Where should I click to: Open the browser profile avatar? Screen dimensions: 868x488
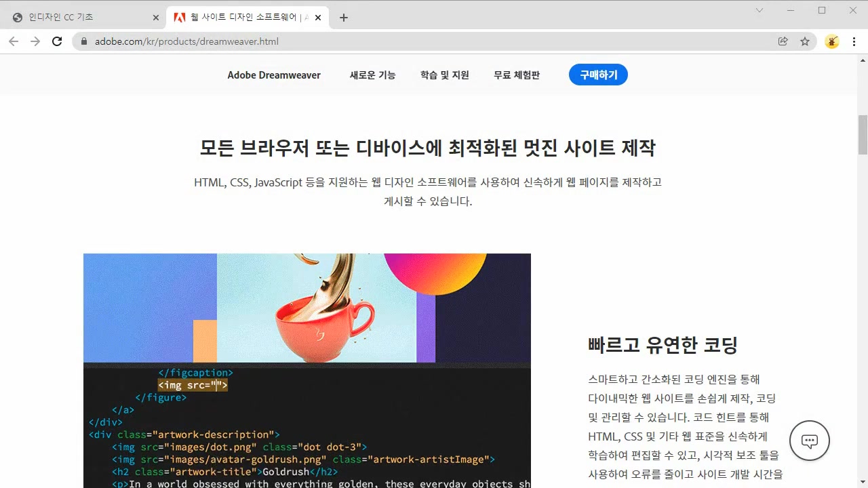click(x=832, y=41)
